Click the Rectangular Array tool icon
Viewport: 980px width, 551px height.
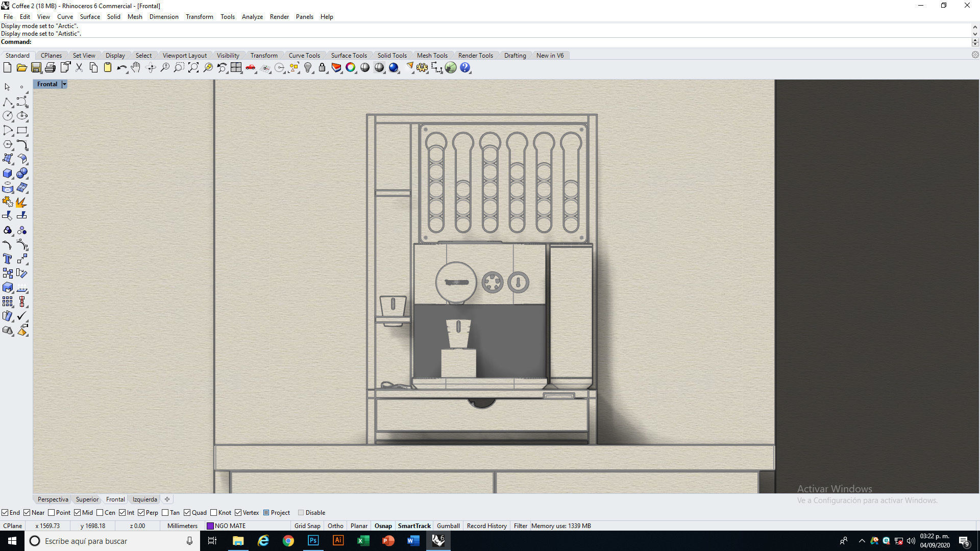(8, 302)
